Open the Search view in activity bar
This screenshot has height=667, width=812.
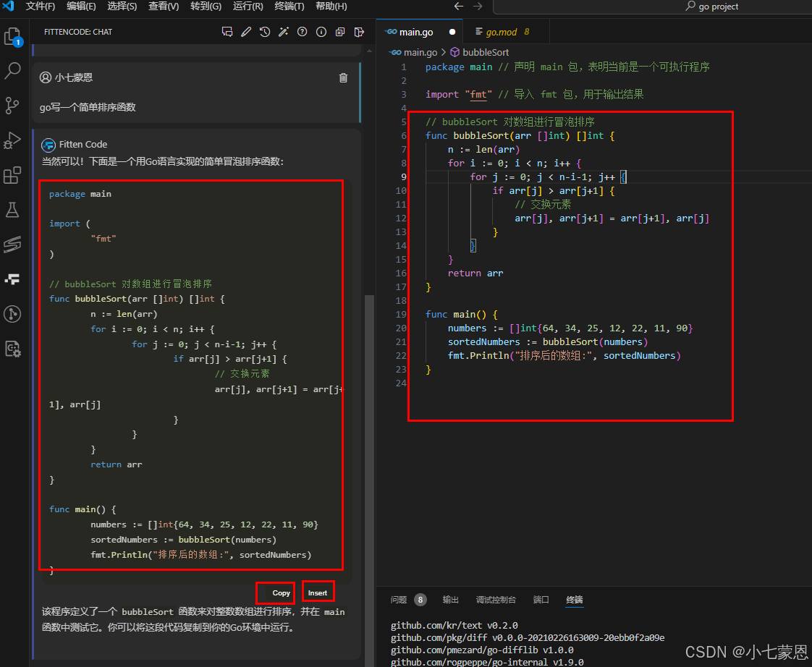coord(12,71)
